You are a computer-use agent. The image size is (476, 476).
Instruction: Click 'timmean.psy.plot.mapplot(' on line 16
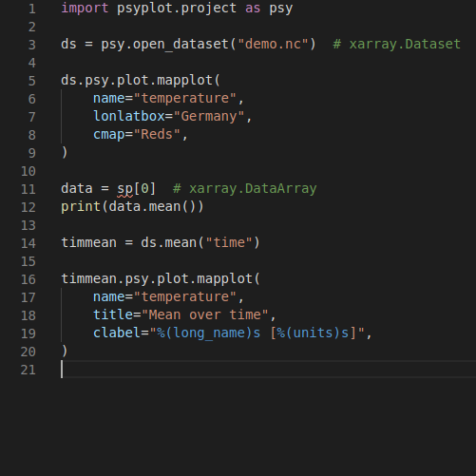[x=161, y=279]
